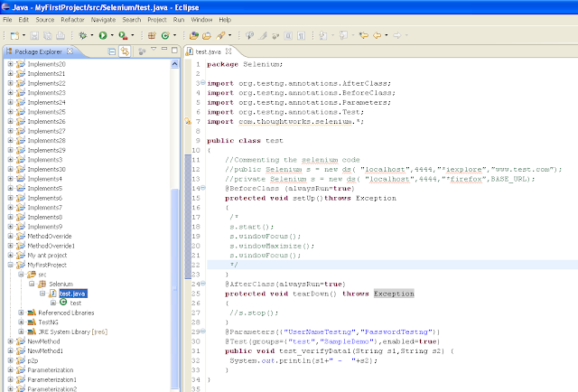
Task: Click the Search flashlight toolbar icon
Action: 220,35
